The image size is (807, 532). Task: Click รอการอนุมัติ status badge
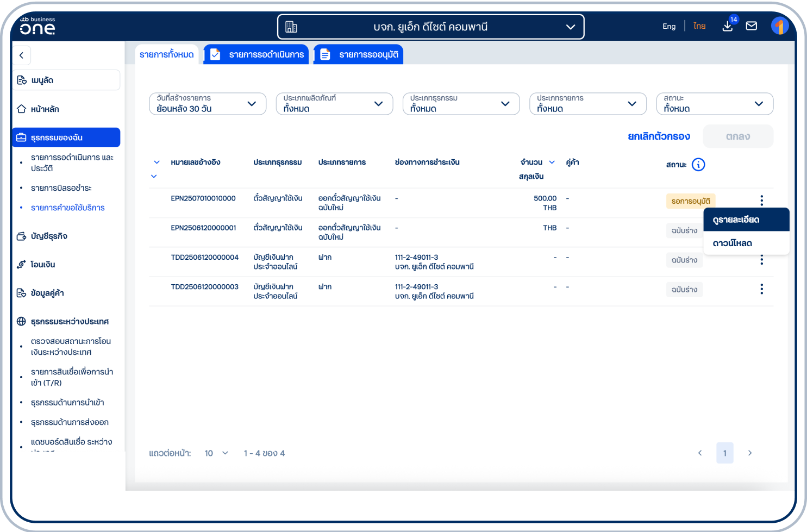pos(691,201)
